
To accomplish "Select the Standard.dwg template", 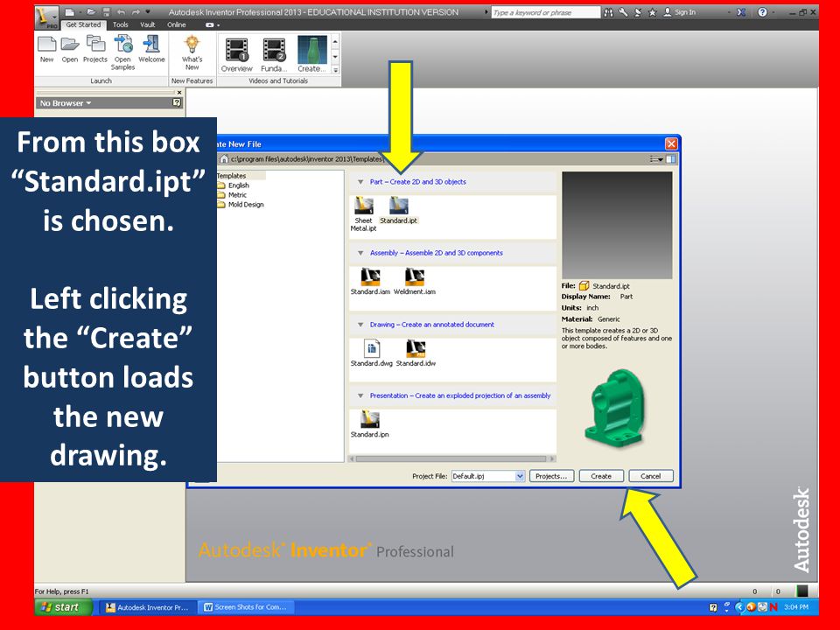I will click(371, 353).
